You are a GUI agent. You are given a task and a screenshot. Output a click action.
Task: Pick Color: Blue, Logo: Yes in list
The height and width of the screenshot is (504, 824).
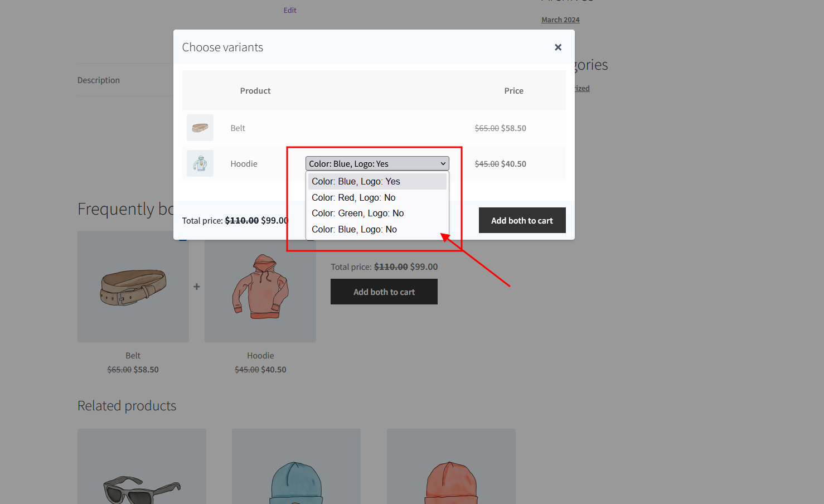point(356,181)
